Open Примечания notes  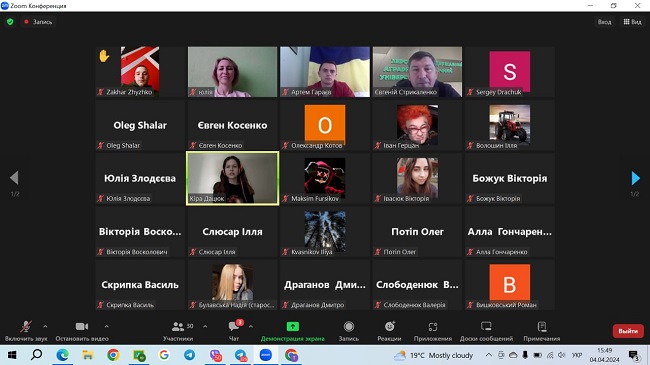(542, 331)
